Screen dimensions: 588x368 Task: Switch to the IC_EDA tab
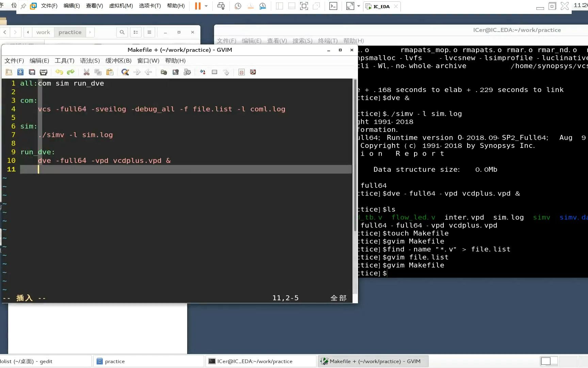click(381, 6)
